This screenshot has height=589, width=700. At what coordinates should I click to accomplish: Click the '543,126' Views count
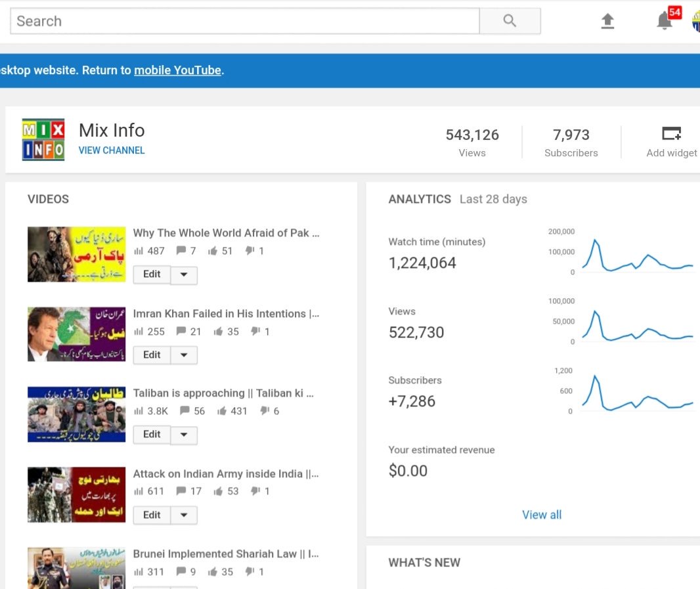coord(472,135)
